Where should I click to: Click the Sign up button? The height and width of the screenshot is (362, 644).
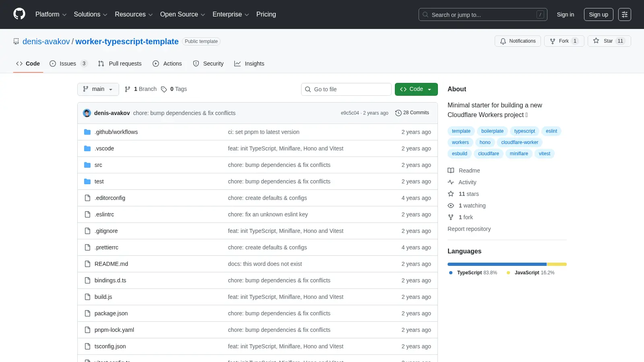599,14
